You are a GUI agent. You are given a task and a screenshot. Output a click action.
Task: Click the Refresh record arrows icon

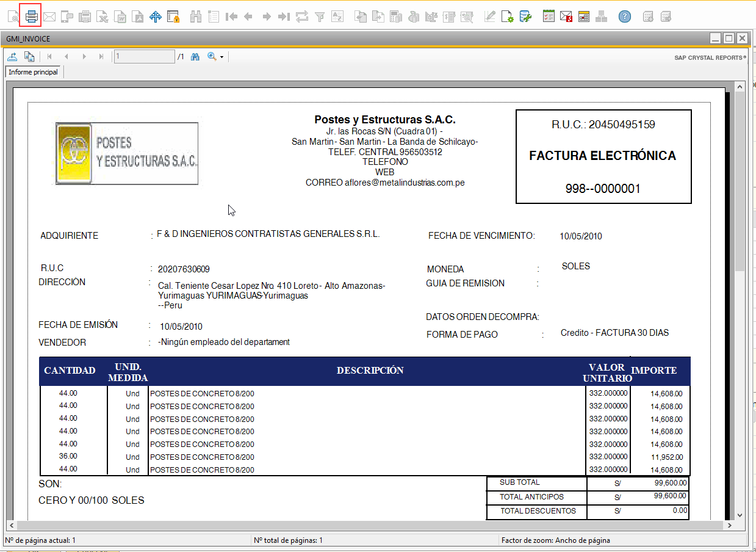(301, 16)
